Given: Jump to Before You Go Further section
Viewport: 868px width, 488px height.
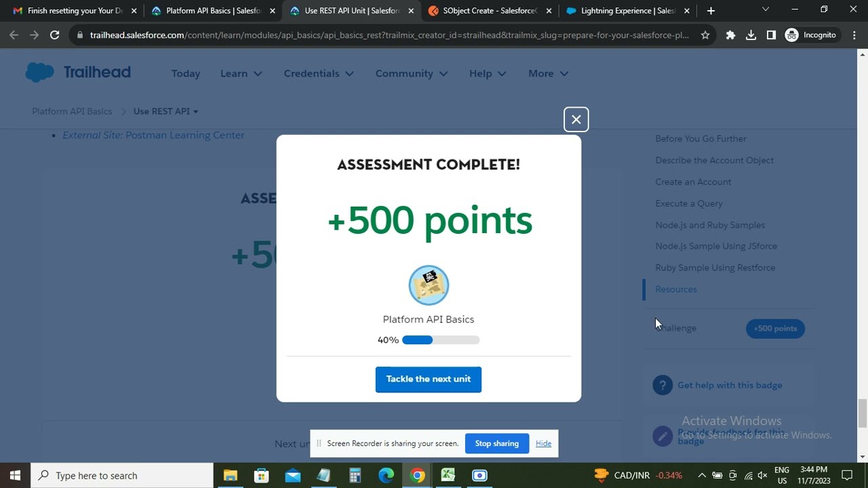Looking at the screenshot, I should pos(701,139).
